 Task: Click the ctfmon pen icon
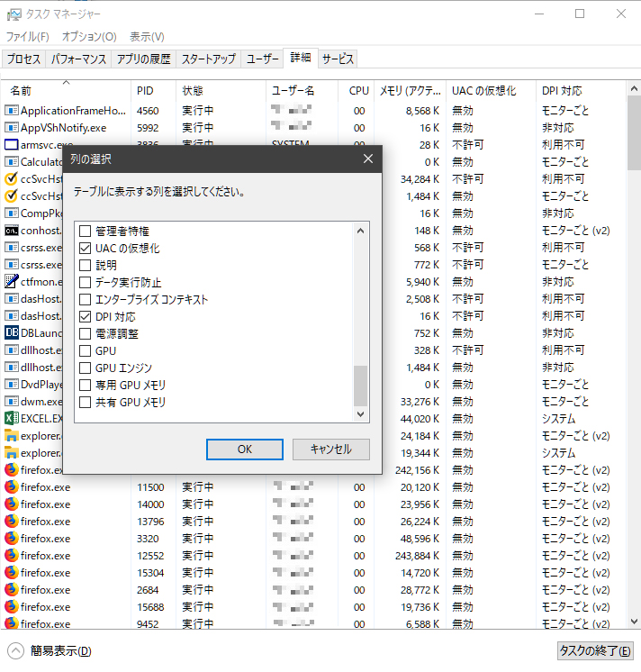pos(12,282)
